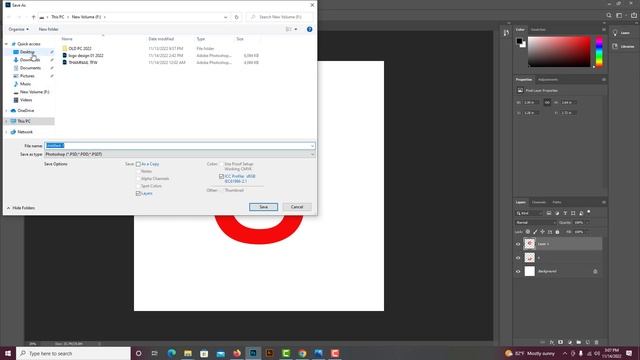Screen dimensions: 640x360
Task: Lock layer position icon
Action: [x=542, y=232]
